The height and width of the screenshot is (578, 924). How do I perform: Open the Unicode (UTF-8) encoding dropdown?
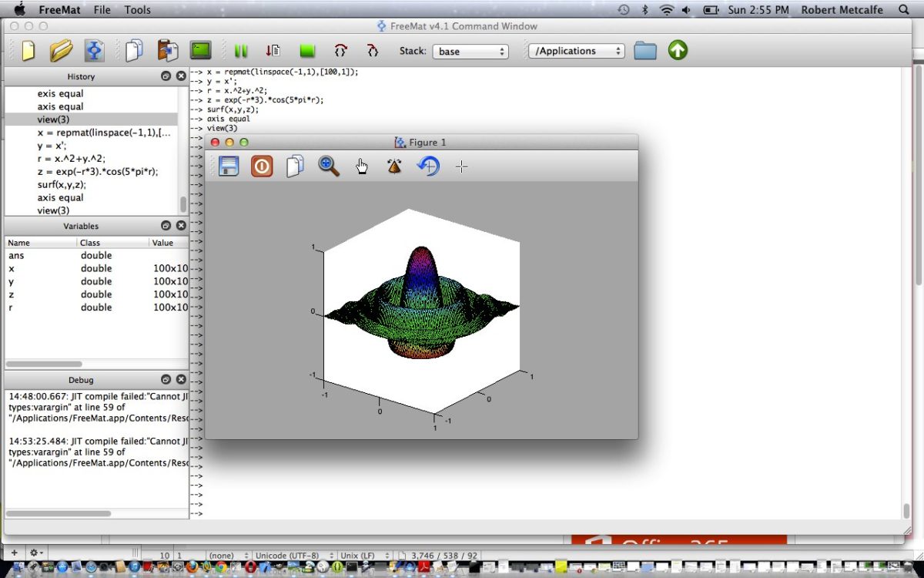coord(295,555)
